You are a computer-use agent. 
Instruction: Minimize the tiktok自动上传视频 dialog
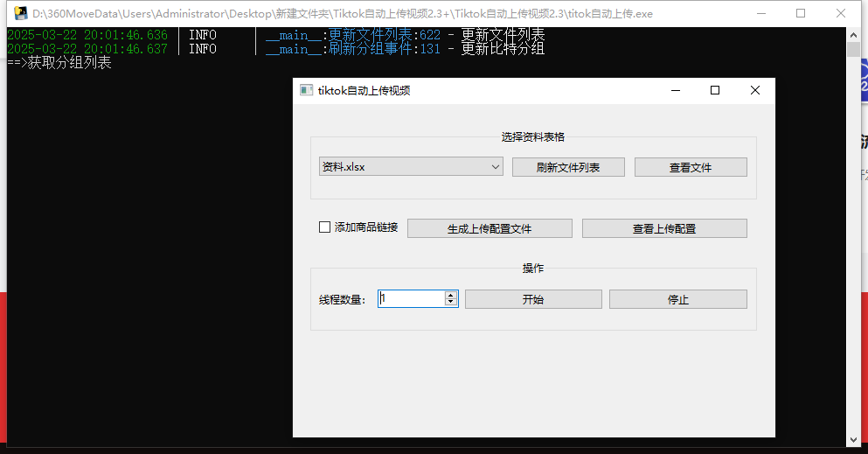[675, 90]
